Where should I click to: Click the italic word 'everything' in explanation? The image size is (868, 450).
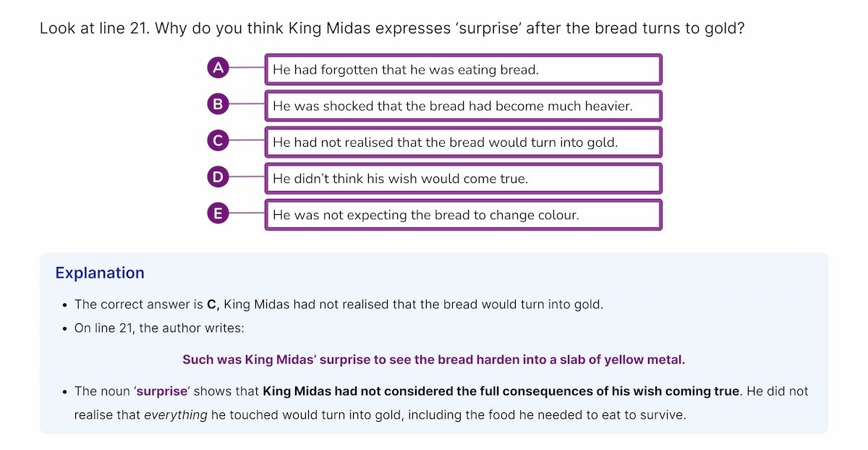click(176, 415)
